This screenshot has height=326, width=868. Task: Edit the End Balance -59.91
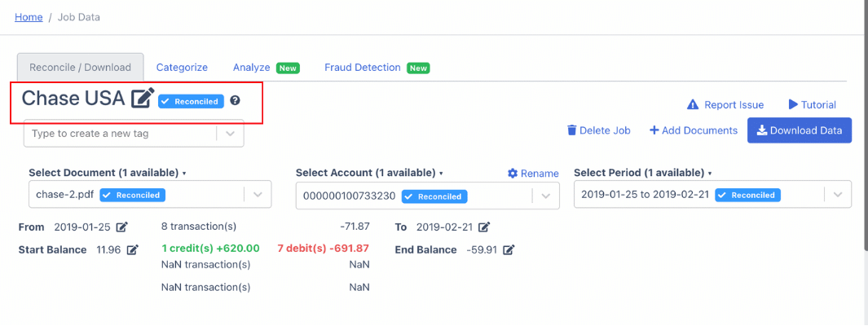(x=509, y=249)
